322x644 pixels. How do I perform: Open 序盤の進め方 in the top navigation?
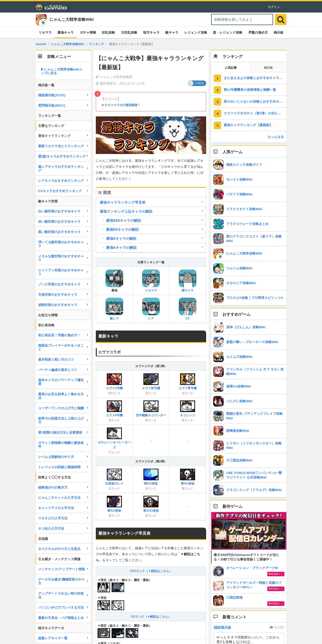(x=258, y=33)
